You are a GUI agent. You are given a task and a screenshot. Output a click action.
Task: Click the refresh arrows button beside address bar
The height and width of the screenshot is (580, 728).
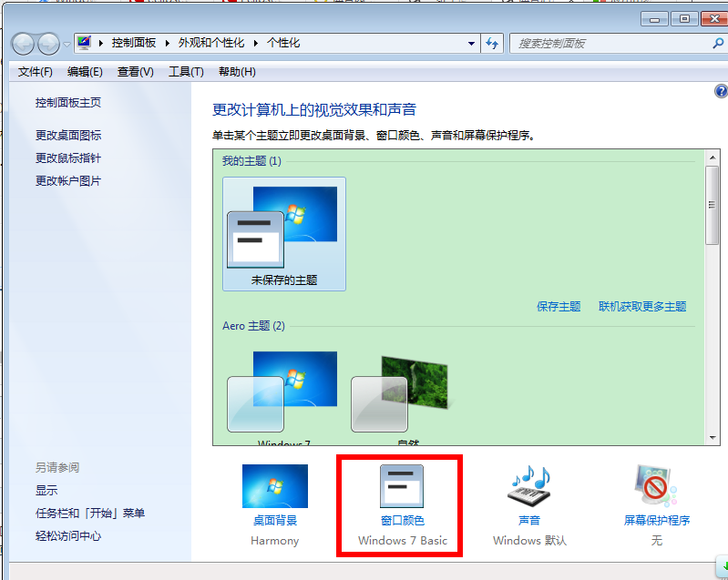(492, 44)
